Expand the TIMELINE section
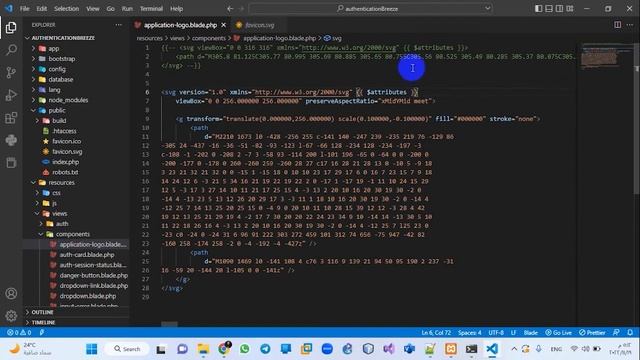Viewport: 640px width, 360px height. tap(43, 322)
